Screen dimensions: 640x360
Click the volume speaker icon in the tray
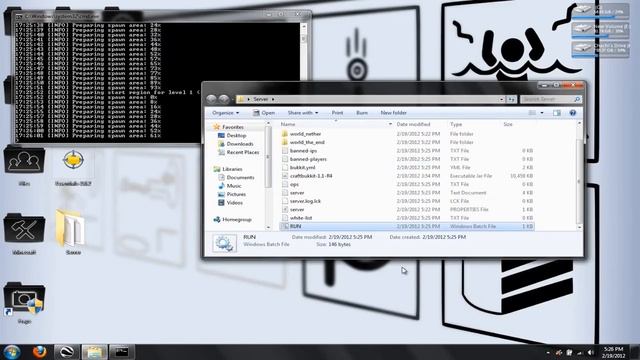pyautogui.click(x=590, y=352)
